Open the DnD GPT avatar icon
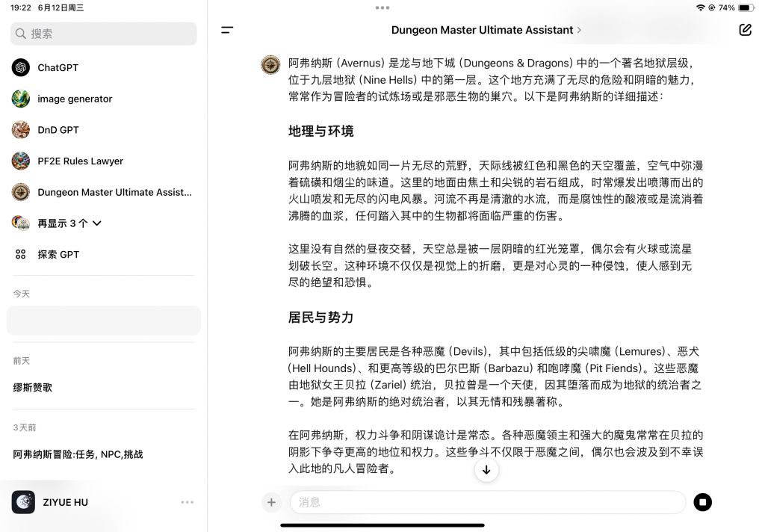This screenshot has height=532, width=765. coord(20,130)
